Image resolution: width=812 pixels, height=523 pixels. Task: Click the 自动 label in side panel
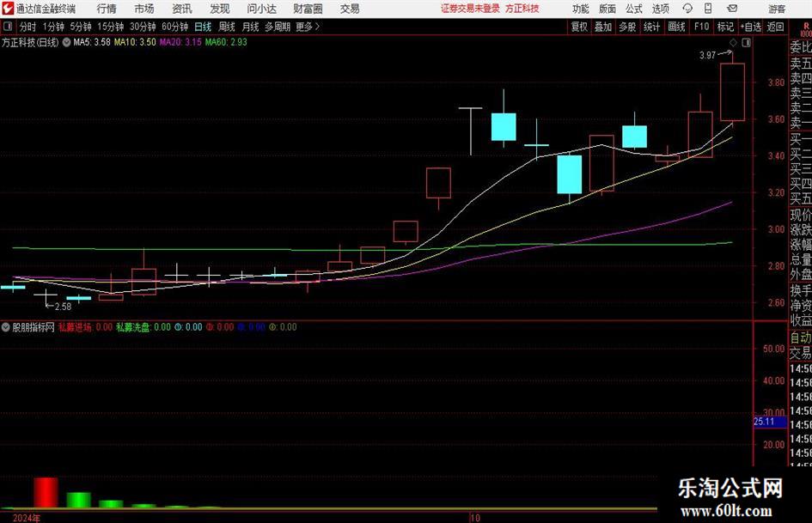pos(801,338)
